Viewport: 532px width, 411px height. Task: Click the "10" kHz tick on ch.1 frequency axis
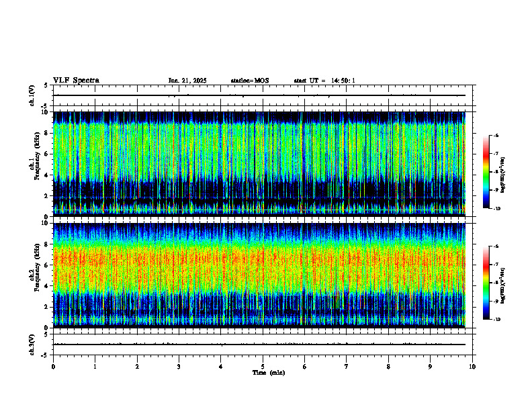click(x=46, y=112)
